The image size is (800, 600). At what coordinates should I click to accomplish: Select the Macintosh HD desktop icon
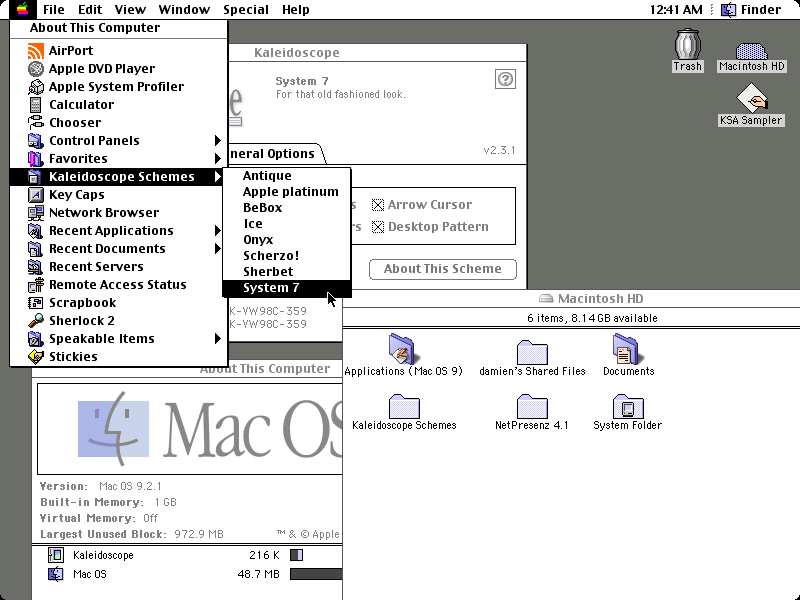751,51
